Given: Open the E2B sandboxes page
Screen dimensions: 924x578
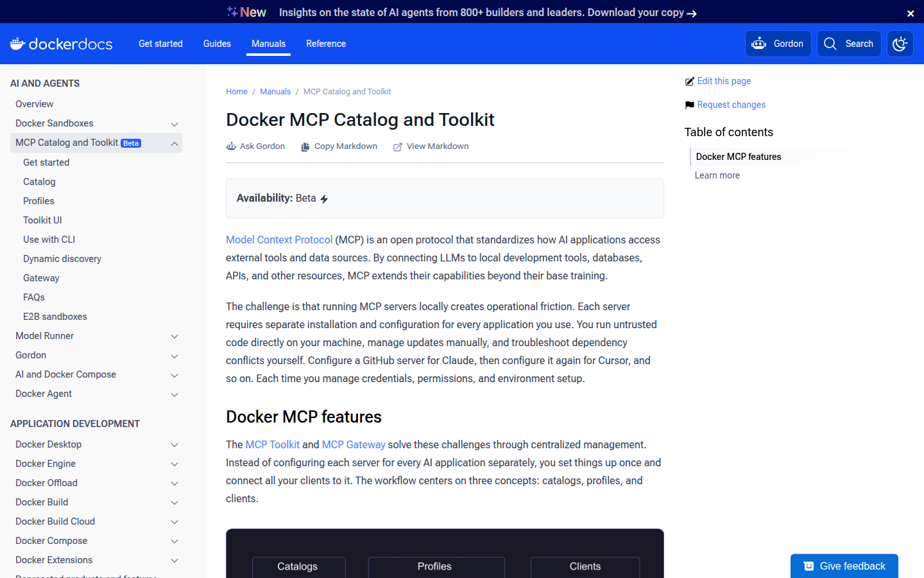Looking at the screenshot, I should pyautogui.click(x=55, y=317).
